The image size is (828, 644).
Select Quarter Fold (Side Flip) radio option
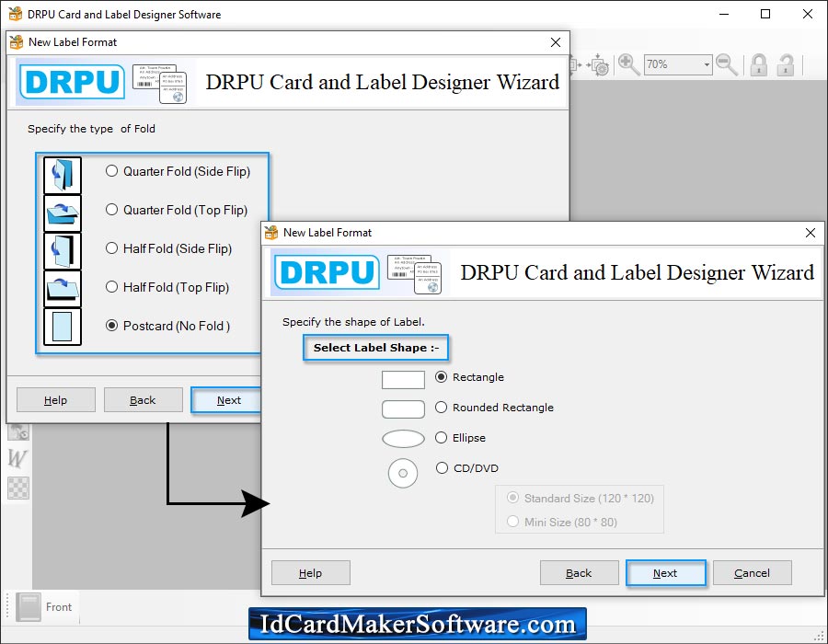tap(111, 171)
